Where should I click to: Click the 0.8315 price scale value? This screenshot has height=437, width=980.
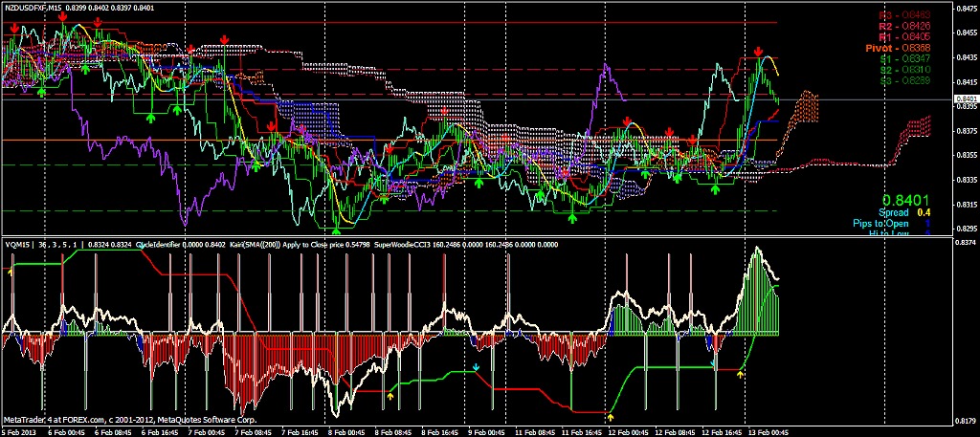pyautogui.click(x=967, y=204)
